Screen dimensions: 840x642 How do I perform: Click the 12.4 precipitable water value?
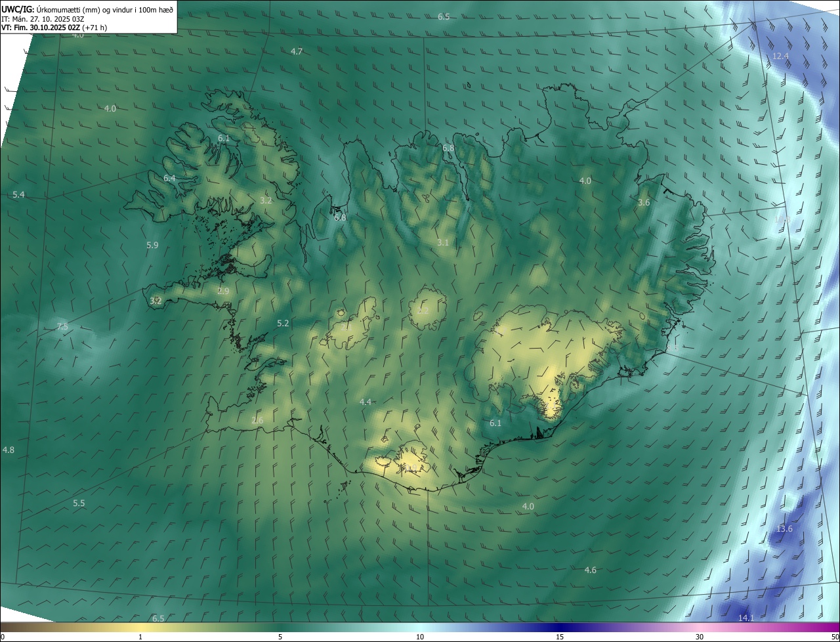pos(780,56)
